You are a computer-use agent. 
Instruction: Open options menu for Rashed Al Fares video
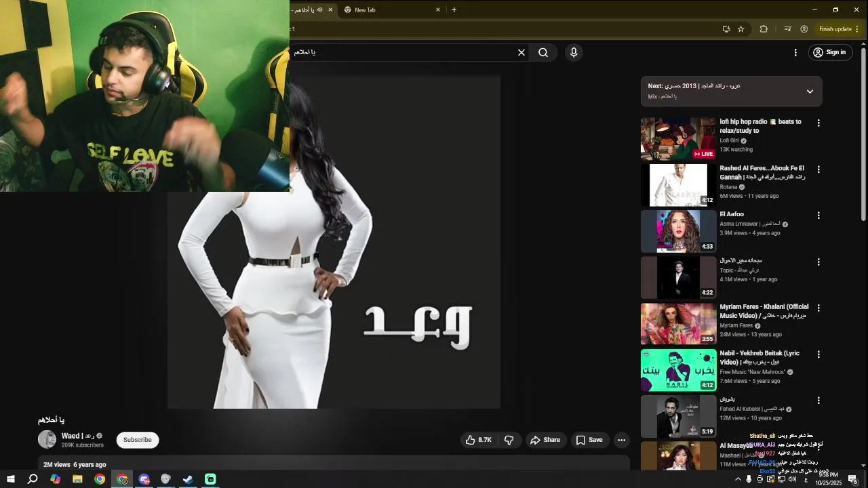(x=818, y=169)
